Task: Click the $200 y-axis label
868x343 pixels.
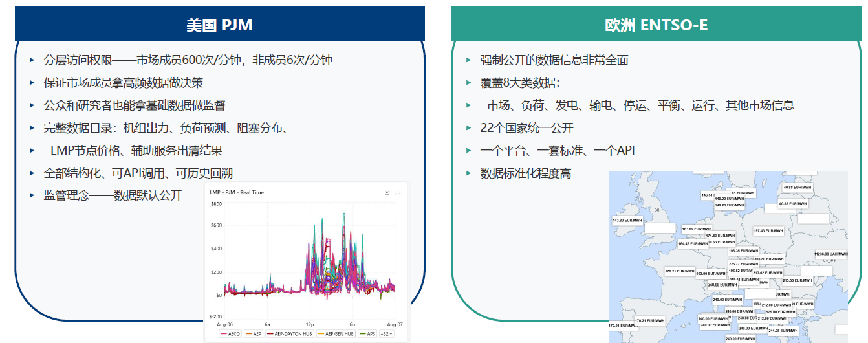Action: (x=216, y=272)
